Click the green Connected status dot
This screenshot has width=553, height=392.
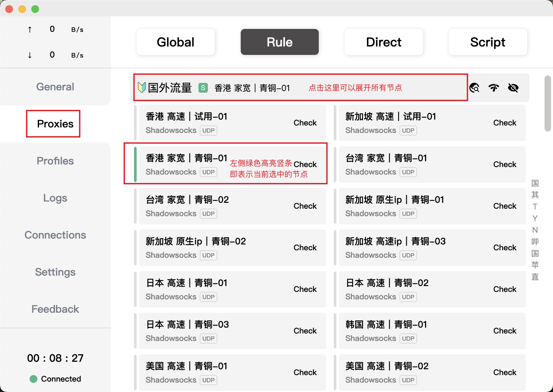point(34,379)
